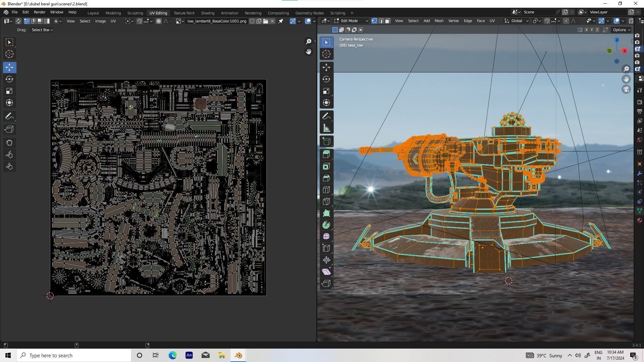
Task: Choose the Loop Cut tool
Action: point(326,190)
